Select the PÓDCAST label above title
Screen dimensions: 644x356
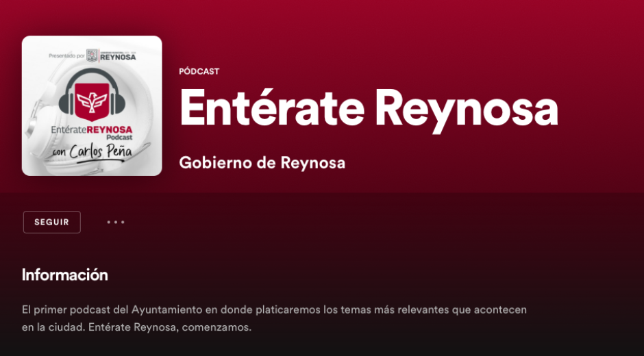click(199, 71)
